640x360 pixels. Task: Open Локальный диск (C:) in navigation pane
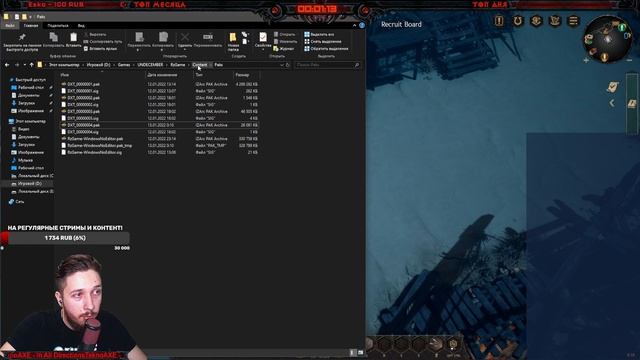click(35, 176)
